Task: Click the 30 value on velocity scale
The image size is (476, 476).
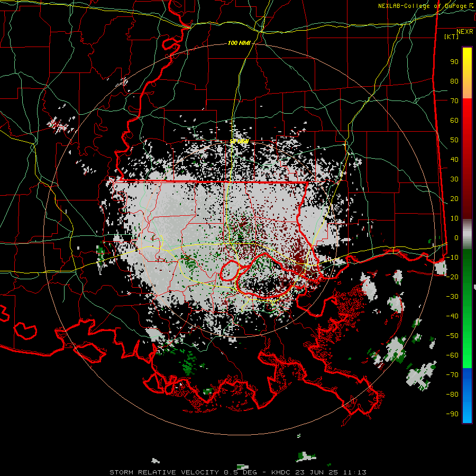Action: pyautogui.click(x=454, y=179)
